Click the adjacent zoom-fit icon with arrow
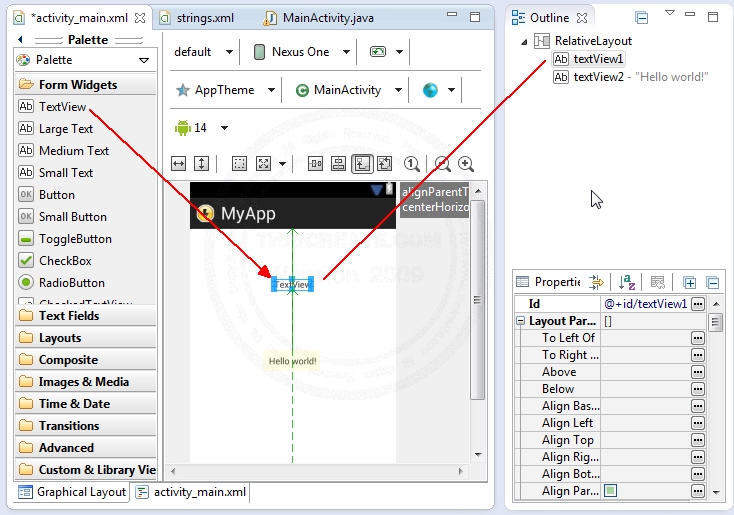 pyautogui.click(x=384, y=163)
